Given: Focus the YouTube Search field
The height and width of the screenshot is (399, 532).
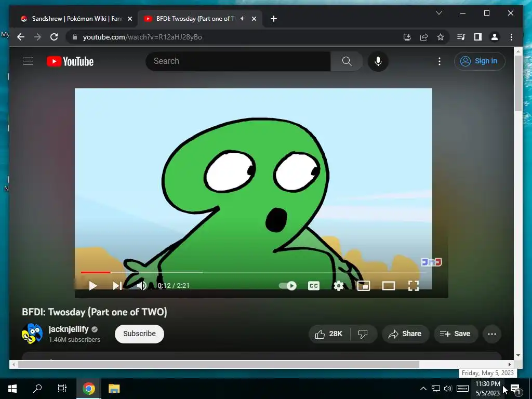Looking at the screenshot, I should [238, 61].
